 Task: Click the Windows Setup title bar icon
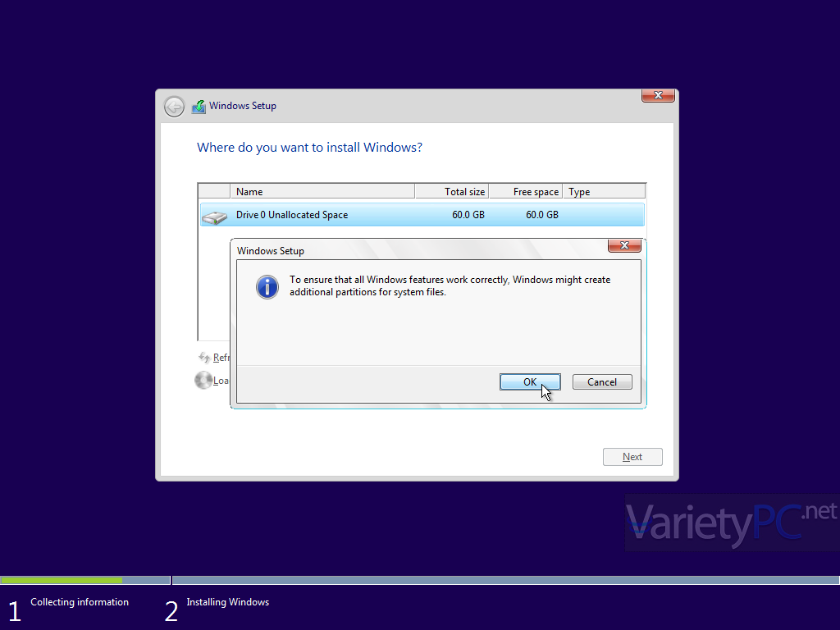[199, 106]
